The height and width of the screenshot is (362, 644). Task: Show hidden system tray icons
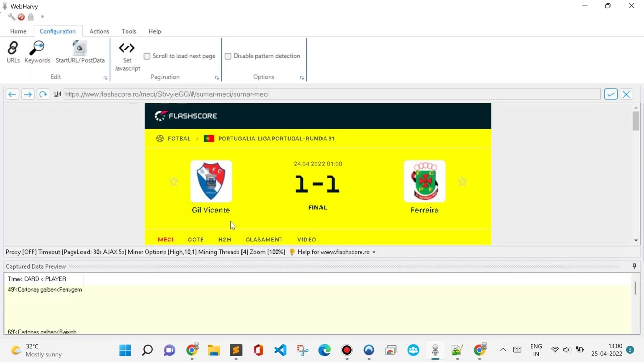point(503,350)
